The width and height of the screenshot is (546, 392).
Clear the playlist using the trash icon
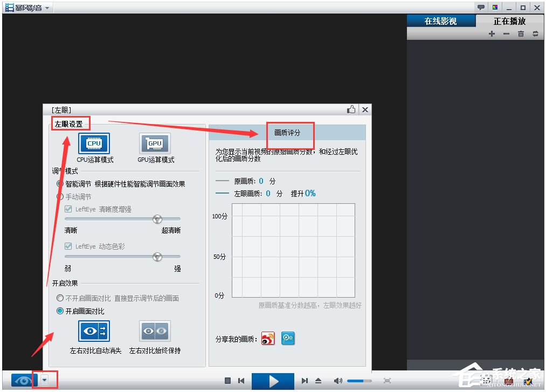pyautogui.click(x=521, y=34)
